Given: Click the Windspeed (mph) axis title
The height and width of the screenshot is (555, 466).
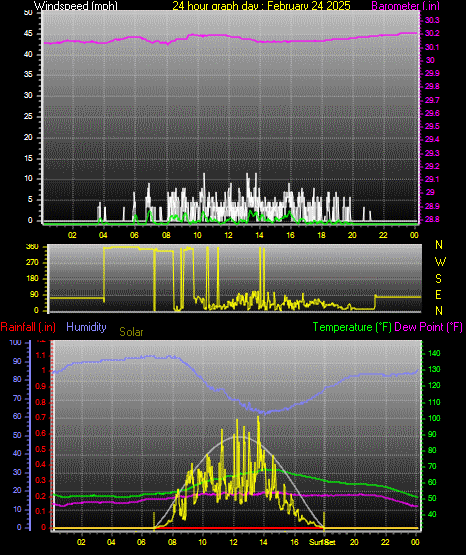Looking at the screenshot, I should 75,6.
